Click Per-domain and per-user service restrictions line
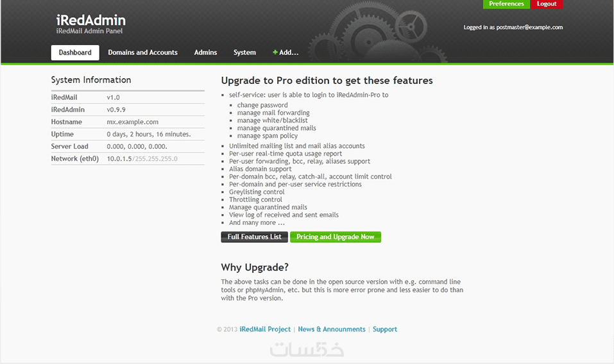This screenshot has height=364, width=614. [x=295, y=184]
